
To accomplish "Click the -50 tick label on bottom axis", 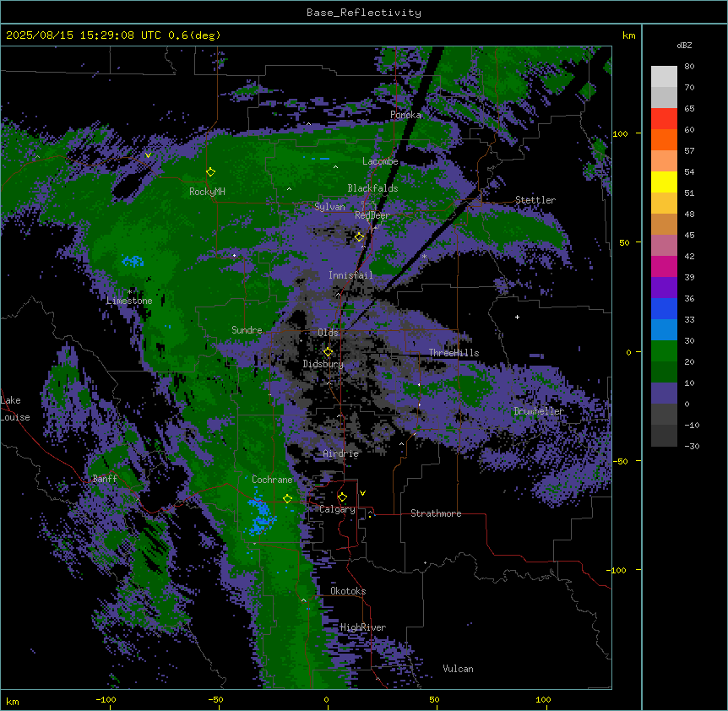I will coord(215,699).
